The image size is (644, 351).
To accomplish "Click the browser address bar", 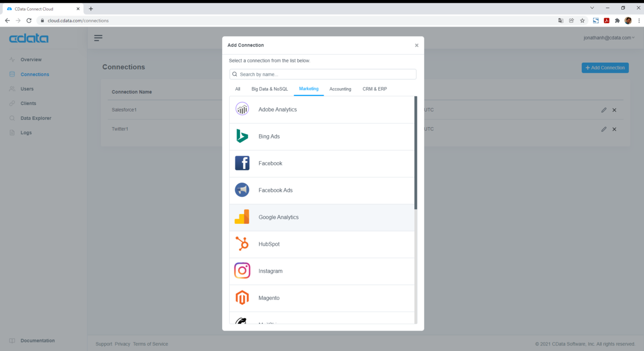I will 295,20.
